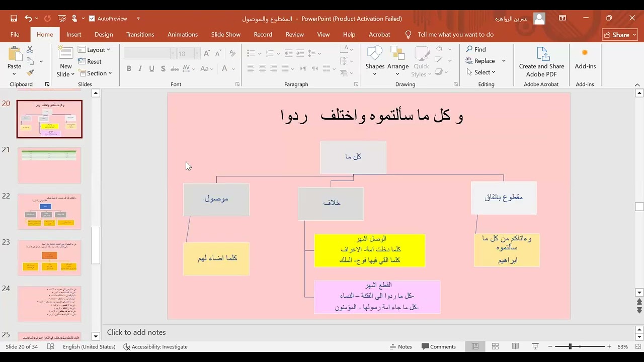Screen dimensions: 644x362
Task: Click the Shape Fill paint bucket icon
Action: pos(439,49)
